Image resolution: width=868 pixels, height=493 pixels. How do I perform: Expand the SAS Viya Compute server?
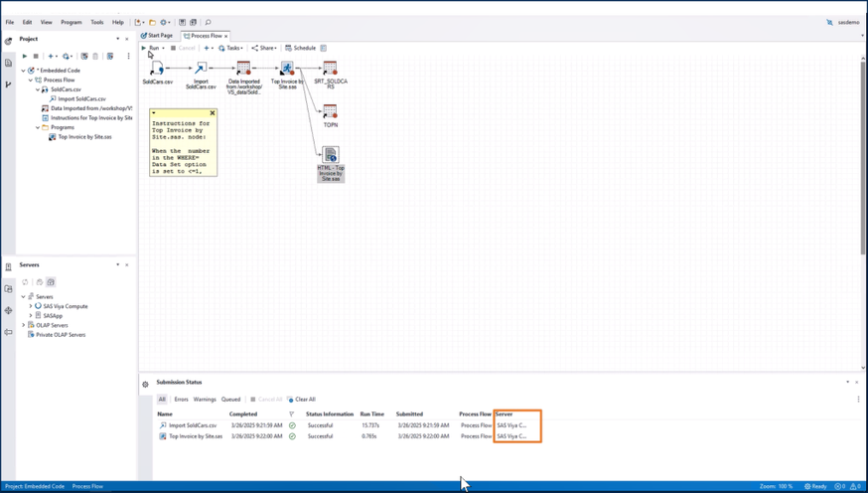pos(31,306)
